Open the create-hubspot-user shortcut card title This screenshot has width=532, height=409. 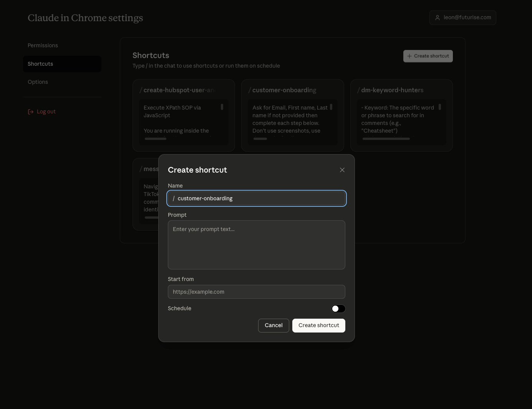tap(177, 90)
